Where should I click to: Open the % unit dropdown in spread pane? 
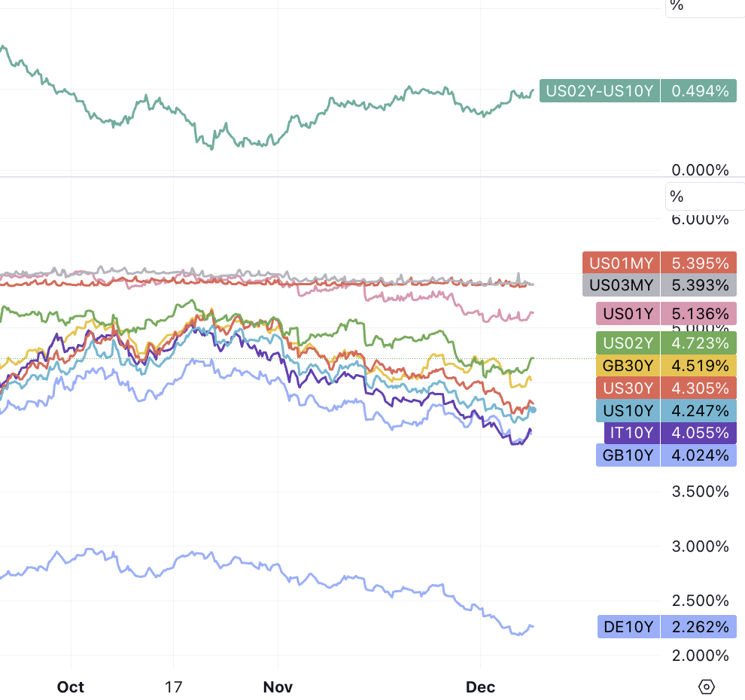(704, 6)
